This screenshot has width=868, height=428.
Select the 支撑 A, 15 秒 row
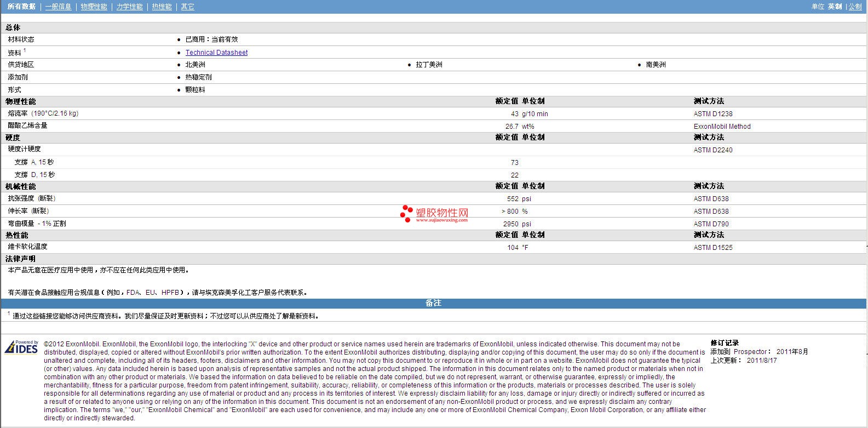coord(433,162)
